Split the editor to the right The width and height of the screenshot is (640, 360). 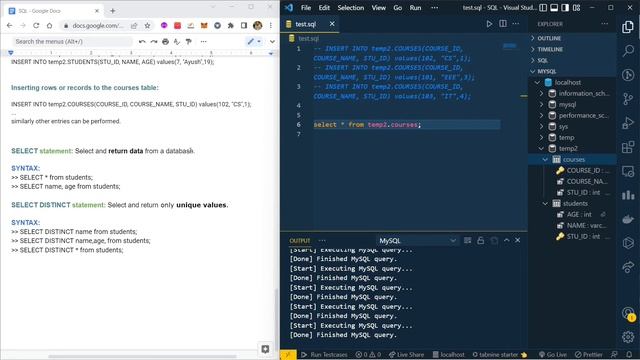click(503, 24)
